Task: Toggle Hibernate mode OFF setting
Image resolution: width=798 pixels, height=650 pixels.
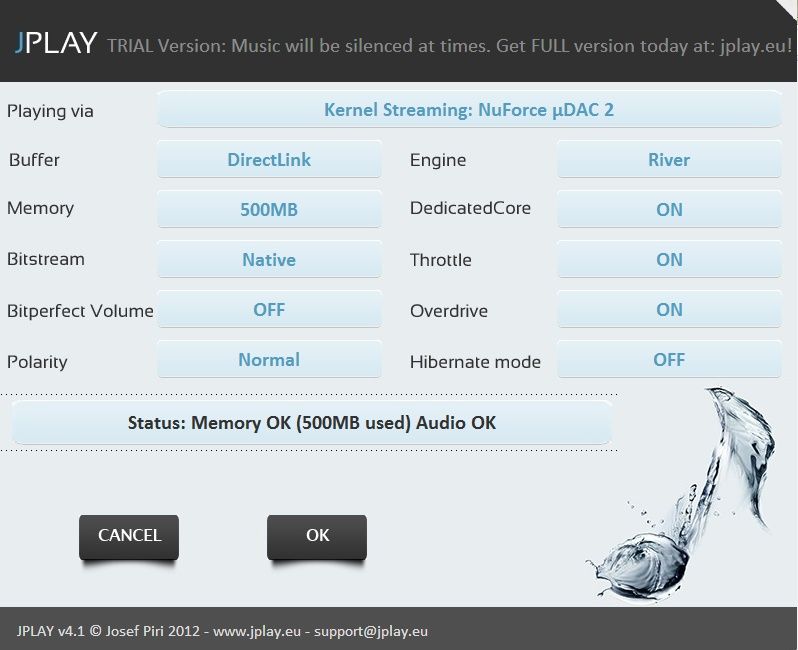Action: coord(669,360)
